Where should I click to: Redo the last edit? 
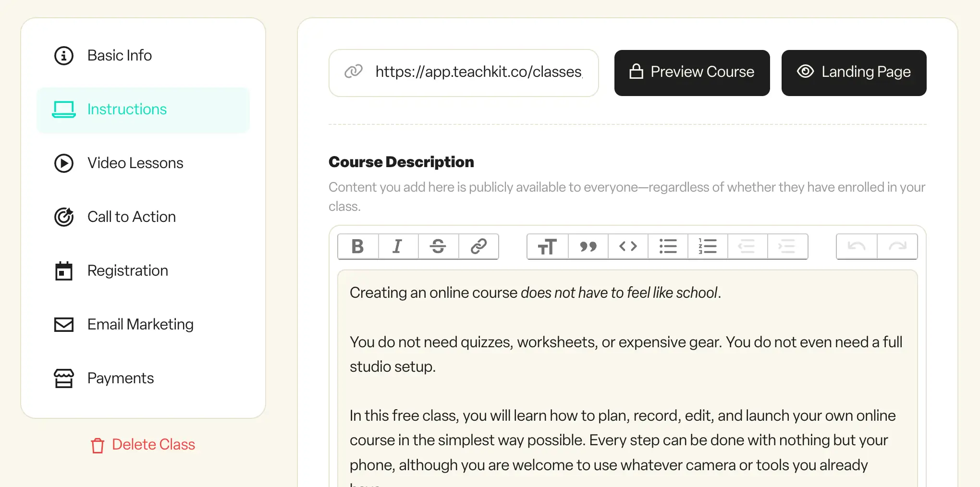897,246
